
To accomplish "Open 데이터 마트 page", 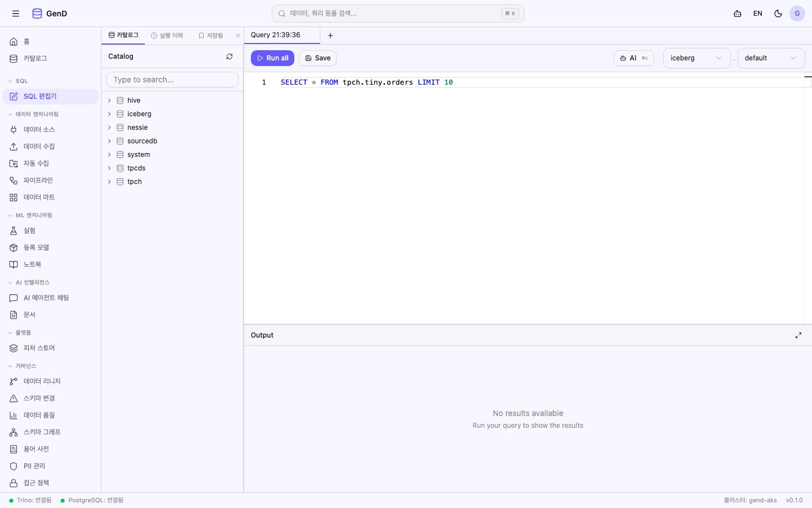I will (51, 198).
